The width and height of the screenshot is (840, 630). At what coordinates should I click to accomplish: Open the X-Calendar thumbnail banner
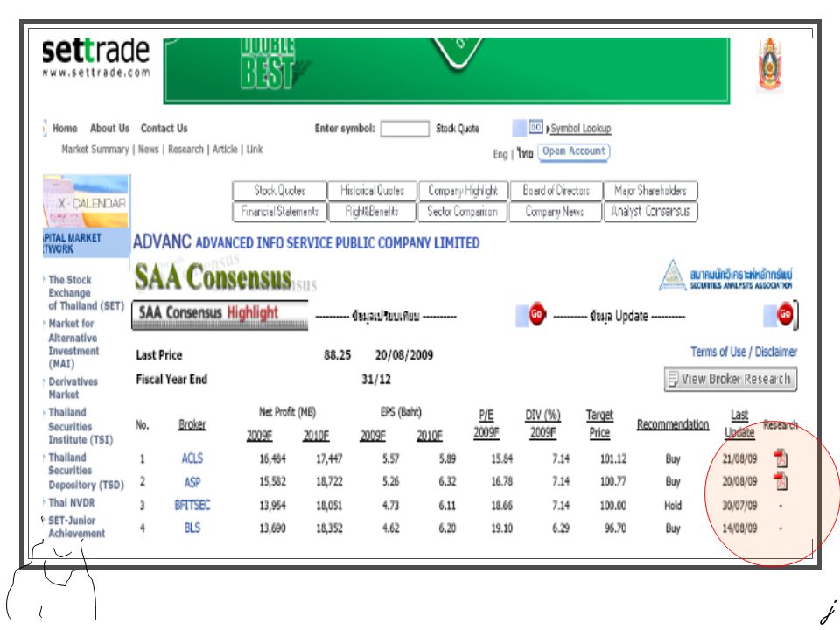pyautogui.click(x=86, y=201)
